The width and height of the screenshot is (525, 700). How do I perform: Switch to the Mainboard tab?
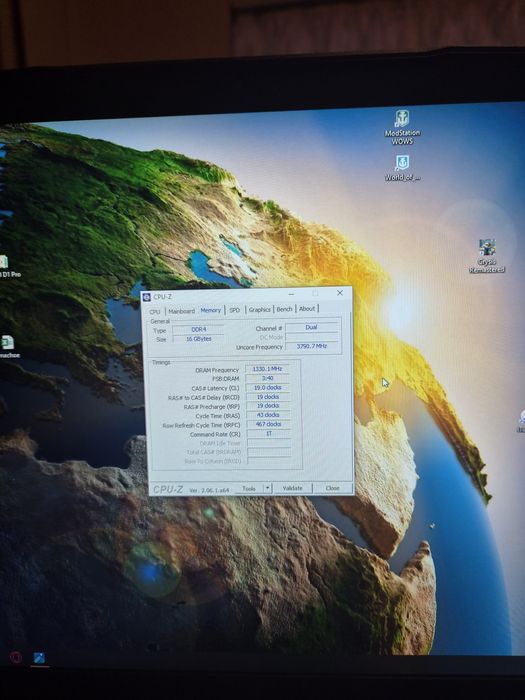pyautogui.click(x=181, y=311)
